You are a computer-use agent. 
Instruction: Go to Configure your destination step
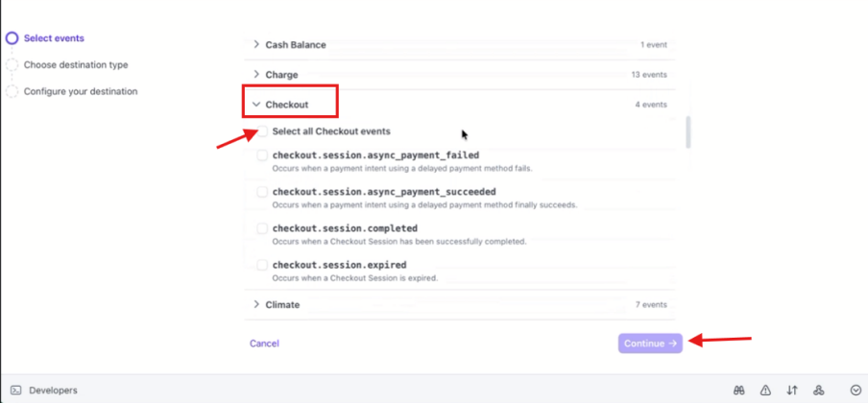tap(80, 91)
